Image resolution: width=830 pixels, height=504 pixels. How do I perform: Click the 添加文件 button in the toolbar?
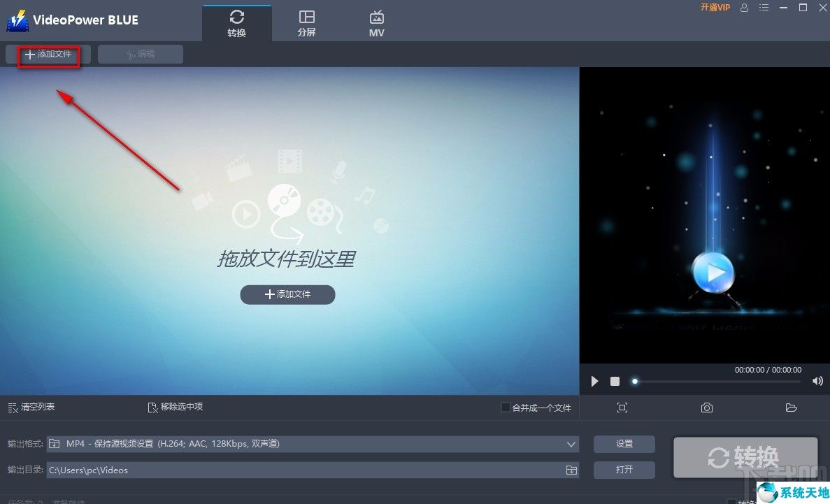[48, 54]
